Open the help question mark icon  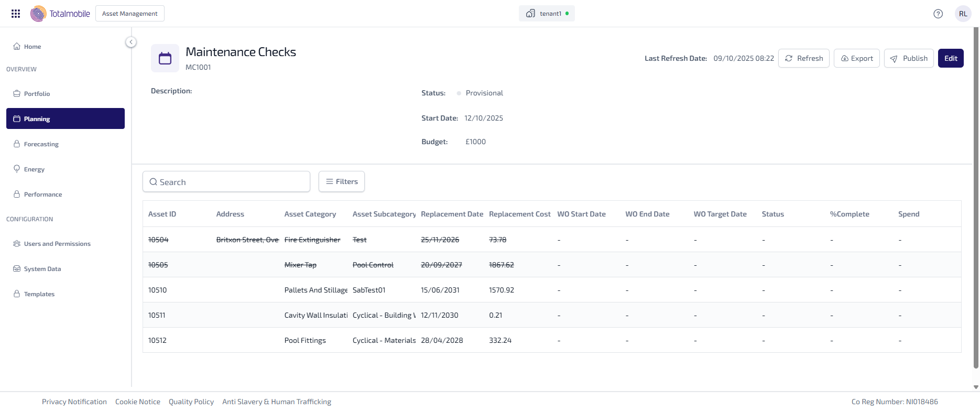(x=938, y=14)
